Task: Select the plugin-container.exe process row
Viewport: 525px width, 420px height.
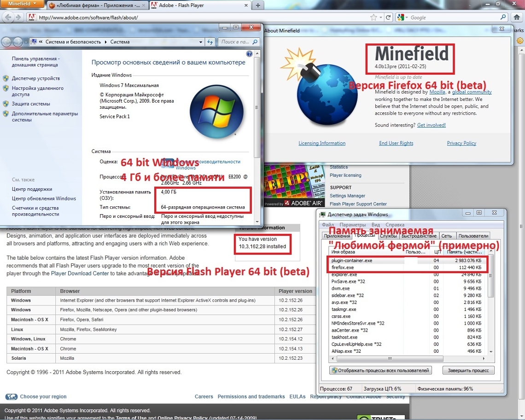Action: click(352, 261)
